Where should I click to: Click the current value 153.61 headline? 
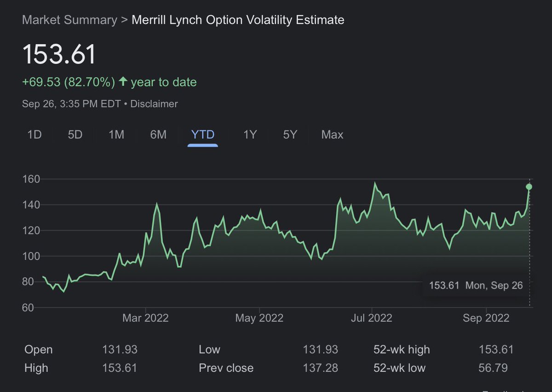pyautogui.click(x=60, y=54)
